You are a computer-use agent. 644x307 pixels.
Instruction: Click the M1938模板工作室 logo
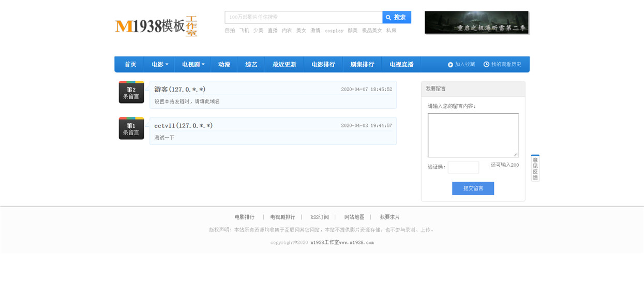click(x=156, y=25)
